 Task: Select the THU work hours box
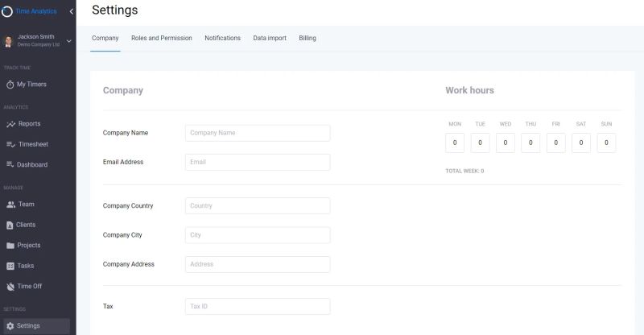[530, 143]
